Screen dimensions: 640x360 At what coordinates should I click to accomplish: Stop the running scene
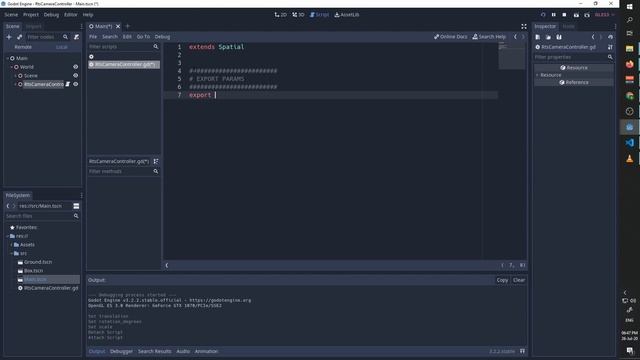[564, 15]
